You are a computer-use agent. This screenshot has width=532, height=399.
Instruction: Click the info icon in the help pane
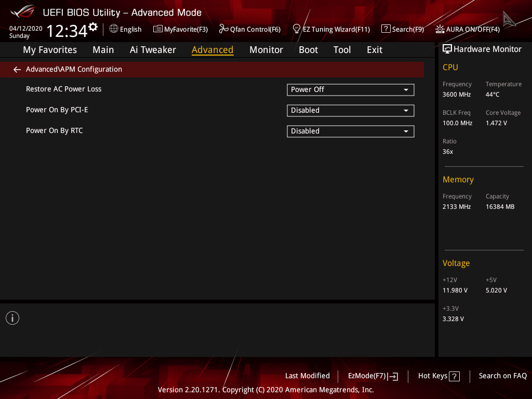(12, 318)
